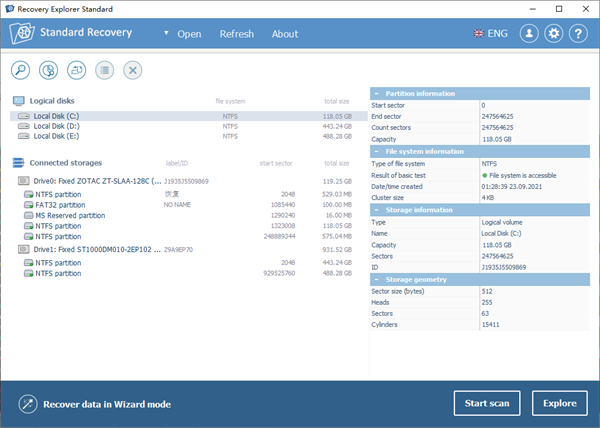Image resolution: width=600 pixels, height=428 pixels.
Task: Change language using ENG selector
Action: click(x=490, y=33)
